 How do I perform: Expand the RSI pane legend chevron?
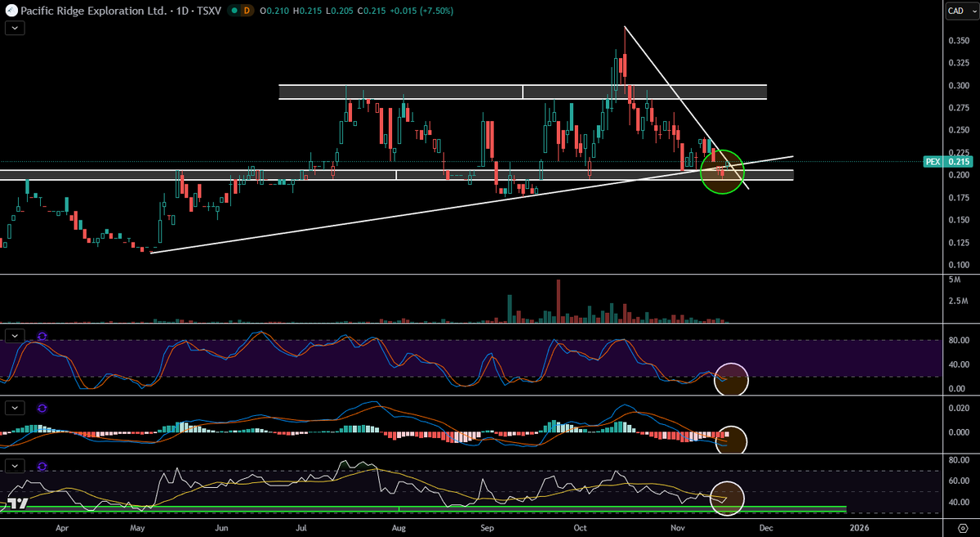pyautogui.click(x=15, y=467)
